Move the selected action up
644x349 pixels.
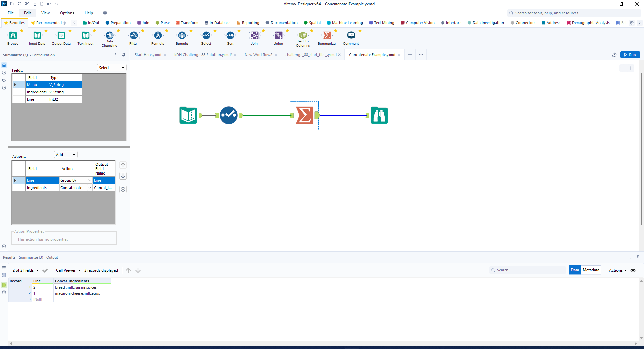click(123, 165)
